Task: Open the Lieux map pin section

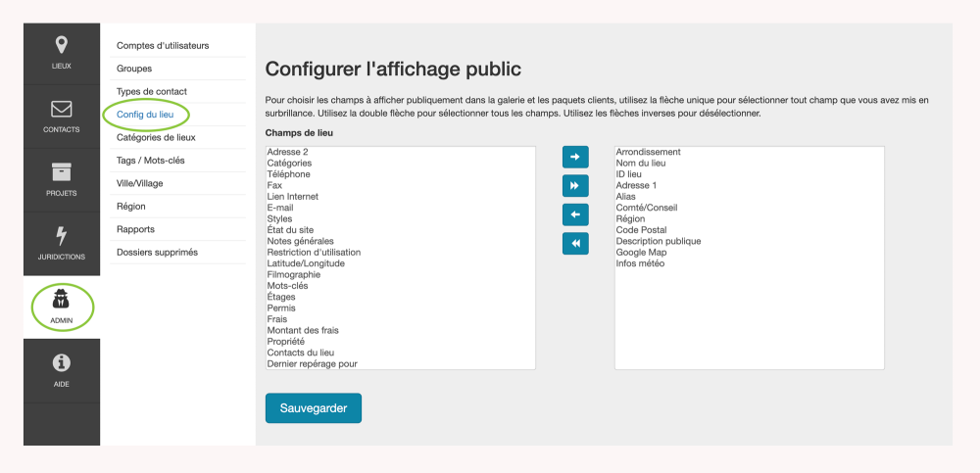Action: pos(62,53)
